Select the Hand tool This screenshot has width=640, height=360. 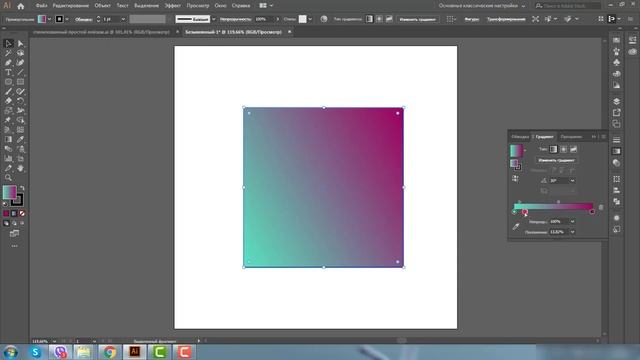pos(20,168)
